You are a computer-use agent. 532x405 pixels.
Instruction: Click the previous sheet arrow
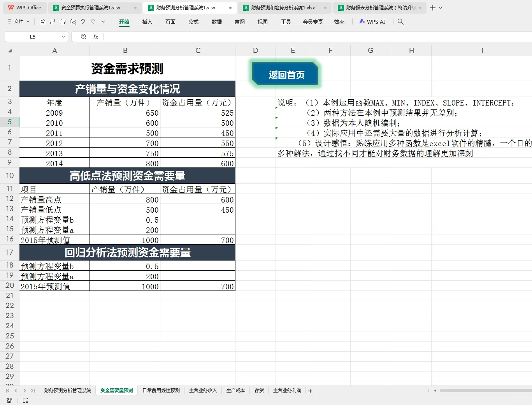pyautogui.click(x=16, y=391)
